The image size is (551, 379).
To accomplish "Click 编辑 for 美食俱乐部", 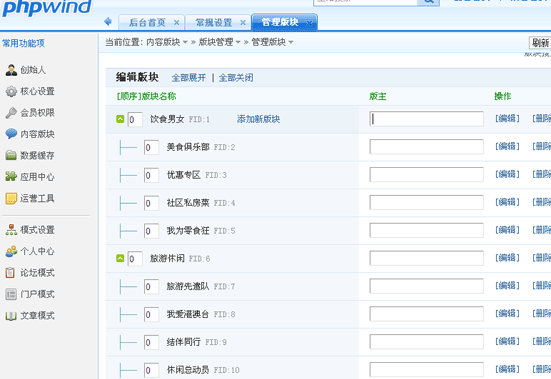I will click(507, 146).
